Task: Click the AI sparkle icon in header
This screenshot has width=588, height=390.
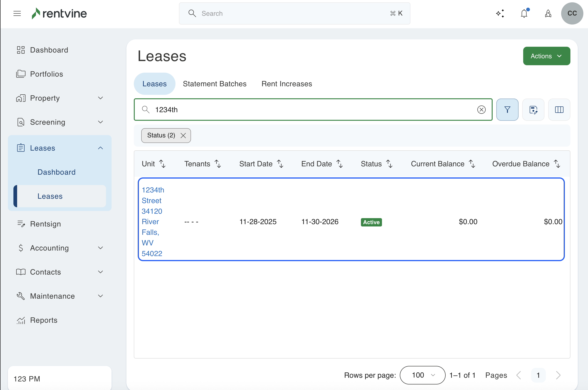Action: [x=500, y=13]
